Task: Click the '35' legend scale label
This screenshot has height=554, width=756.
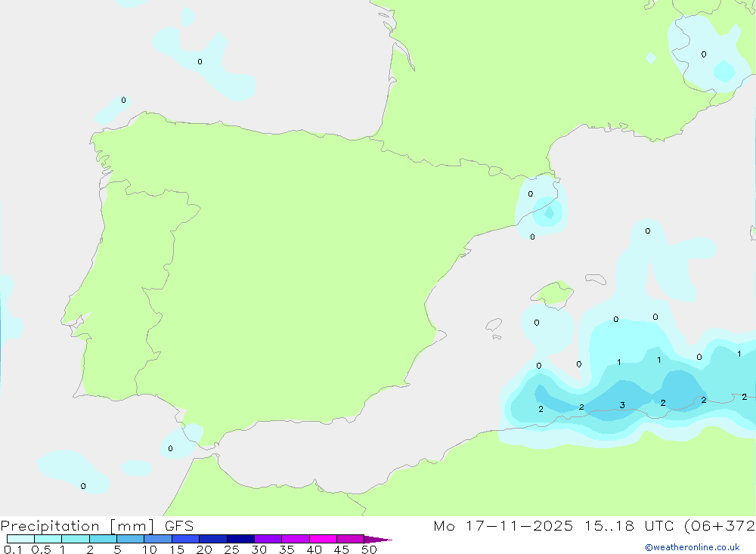Action: (x=287, y=549)
